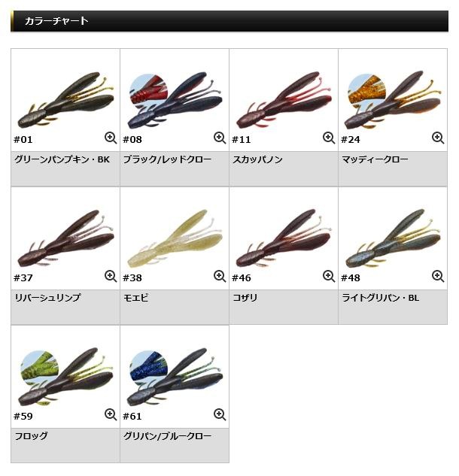Click the magnifier icon on color #48
This screenshot has height=476, width=459.
438,276
